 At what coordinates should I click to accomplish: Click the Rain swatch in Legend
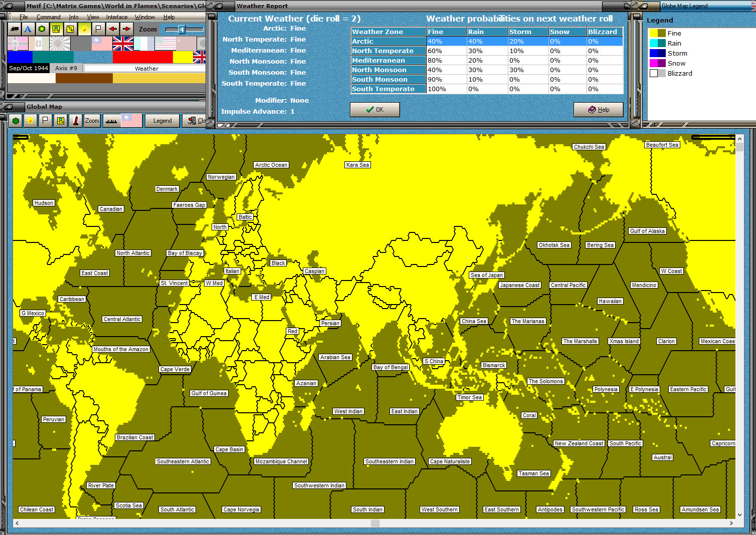pos(657,43)
